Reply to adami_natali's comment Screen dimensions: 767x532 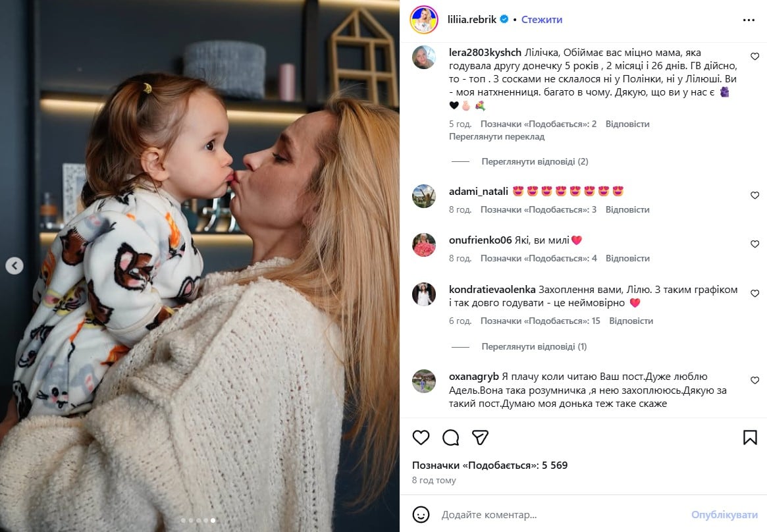coord(627,209)
